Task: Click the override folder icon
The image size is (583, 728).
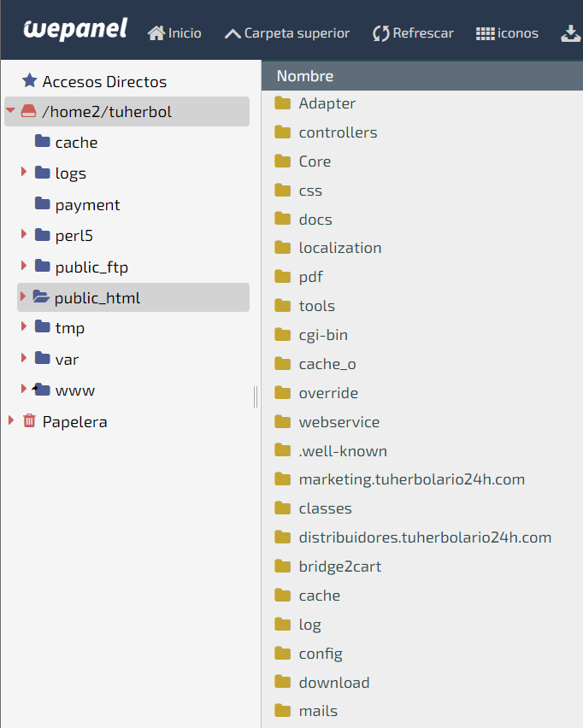Action: pyautogui.click(x=282, y=393)
